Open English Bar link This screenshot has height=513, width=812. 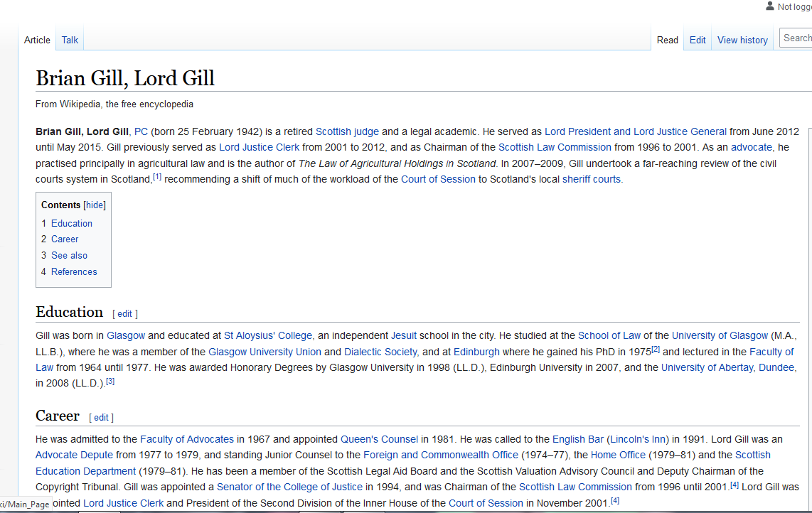coord(578,439)
